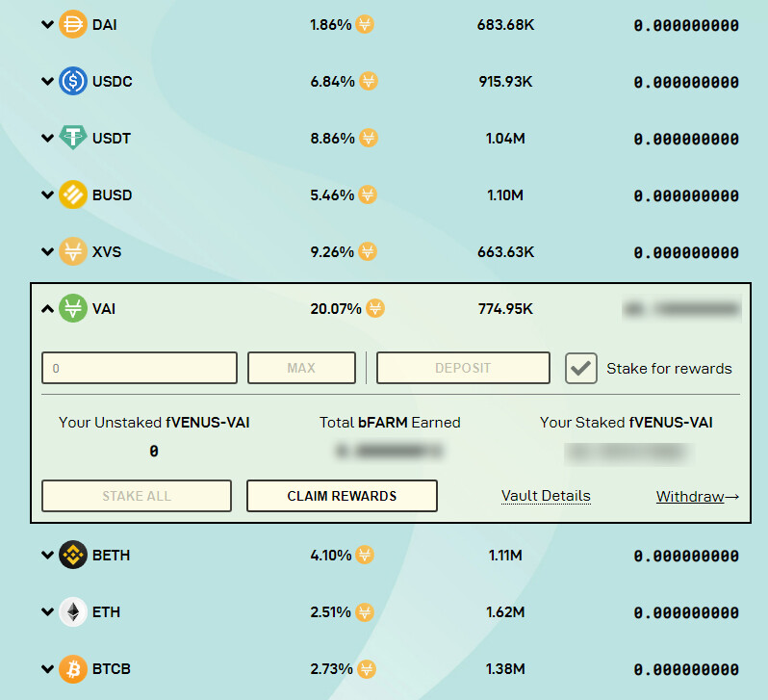Click Venus reward icon next to 2.73%
Viewport: 768px width, 700px height.
(367, 668)
